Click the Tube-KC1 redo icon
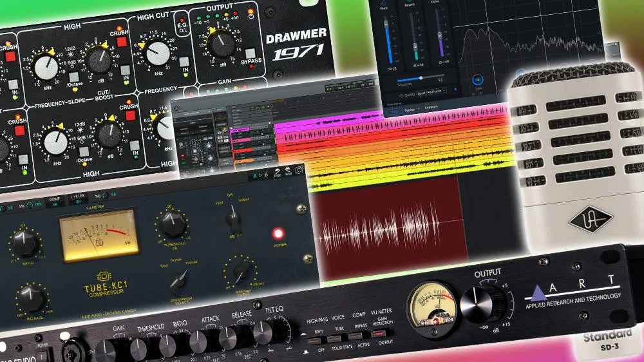Viewport: 644px width, 362px height. [289, 171]
